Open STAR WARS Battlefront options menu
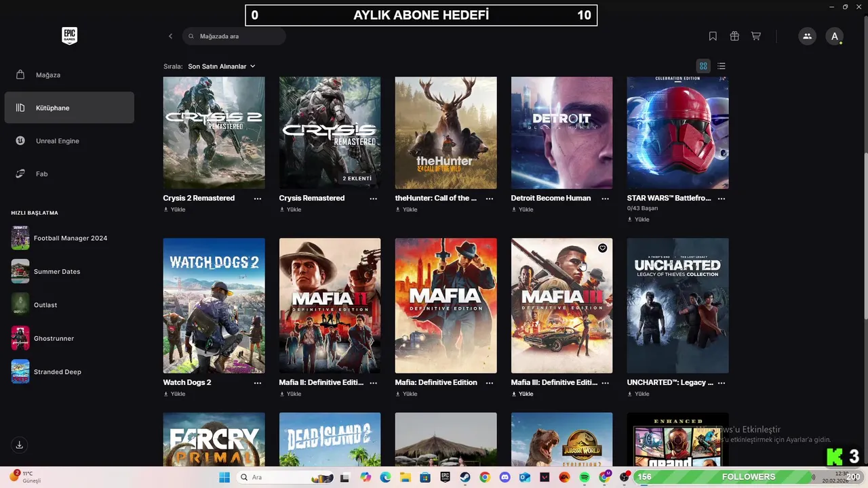 (722, 199)
